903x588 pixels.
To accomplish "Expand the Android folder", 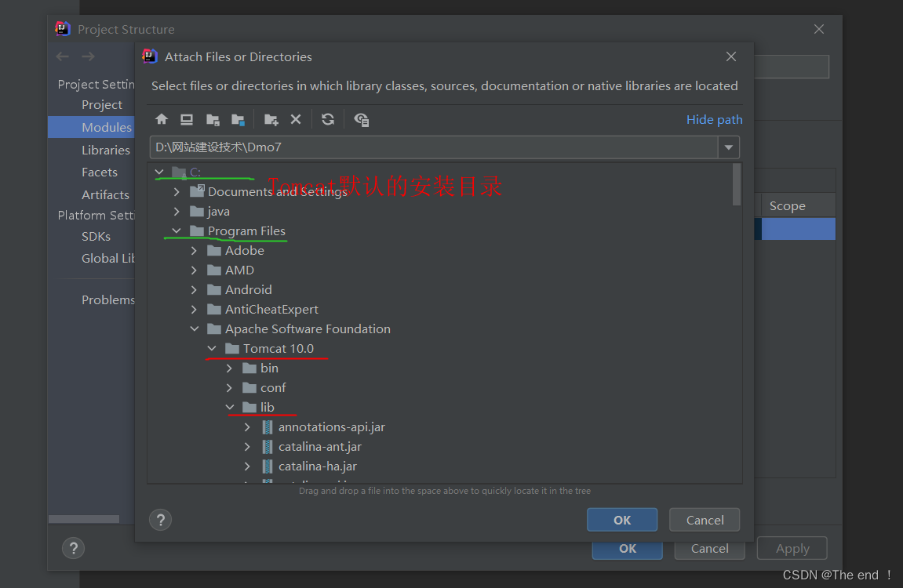I will (x=194, y=289).
